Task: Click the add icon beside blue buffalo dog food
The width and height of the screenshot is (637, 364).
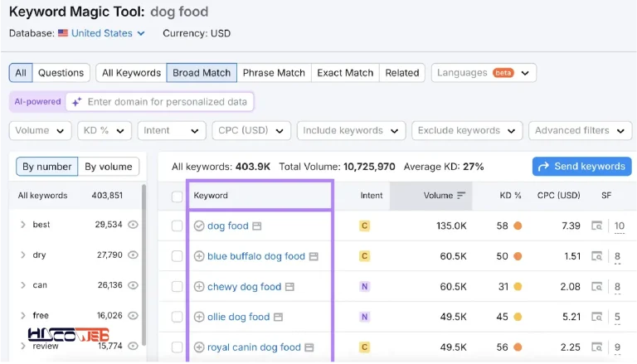Action: coord(199,256)
